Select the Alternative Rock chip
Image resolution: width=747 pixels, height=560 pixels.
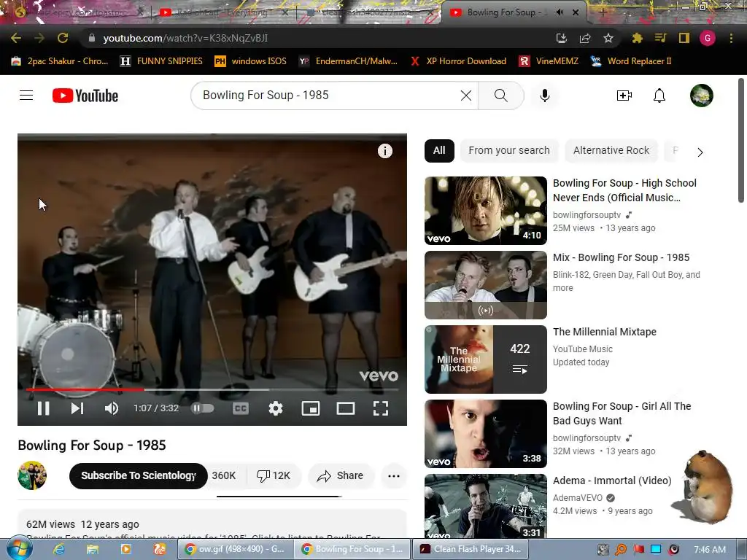(611, 150)
